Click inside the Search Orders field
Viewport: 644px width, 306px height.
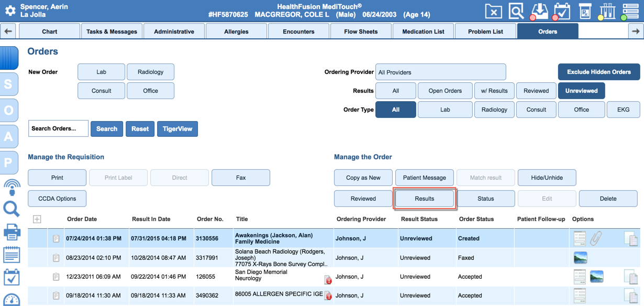pos(58,128)
